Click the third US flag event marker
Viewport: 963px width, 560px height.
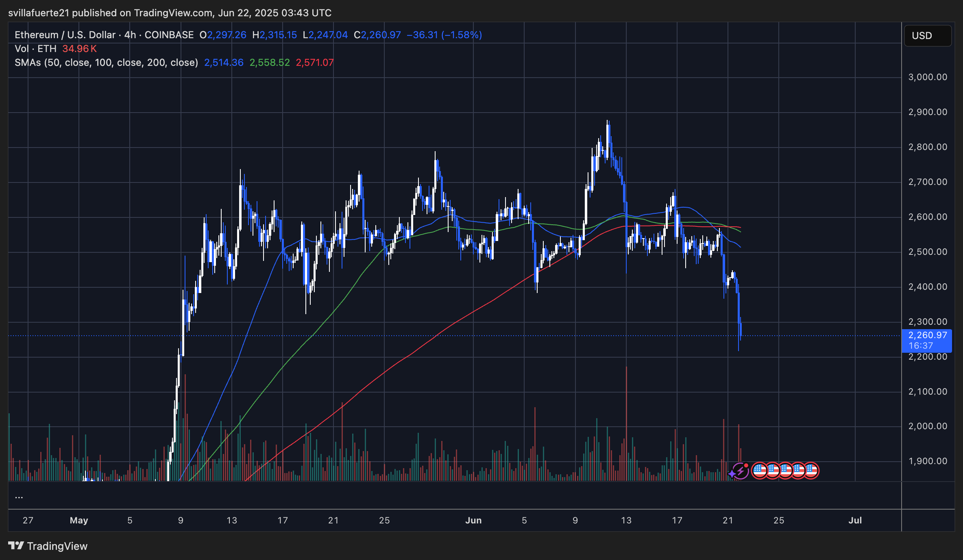point(786,471)
